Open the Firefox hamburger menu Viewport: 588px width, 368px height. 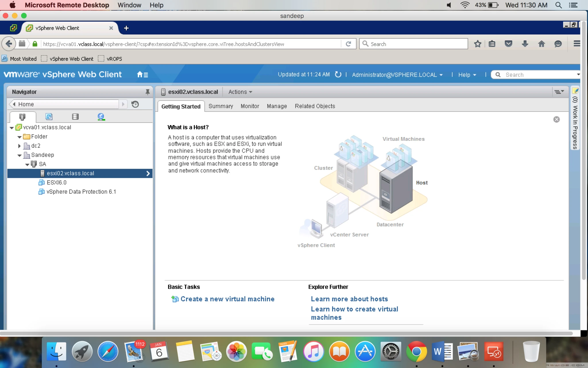coord(577,44)
